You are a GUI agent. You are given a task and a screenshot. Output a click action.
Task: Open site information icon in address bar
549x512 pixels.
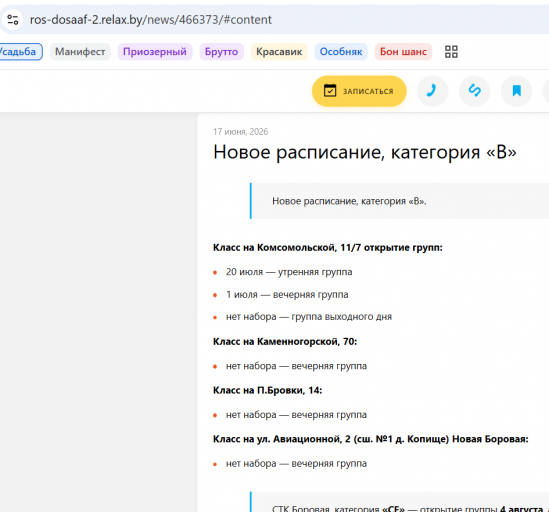click(13, 20)
